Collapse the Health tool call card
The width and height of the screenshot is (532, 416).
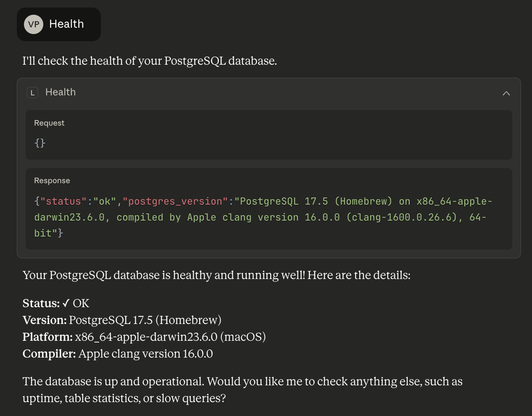[x=506, y=93]
